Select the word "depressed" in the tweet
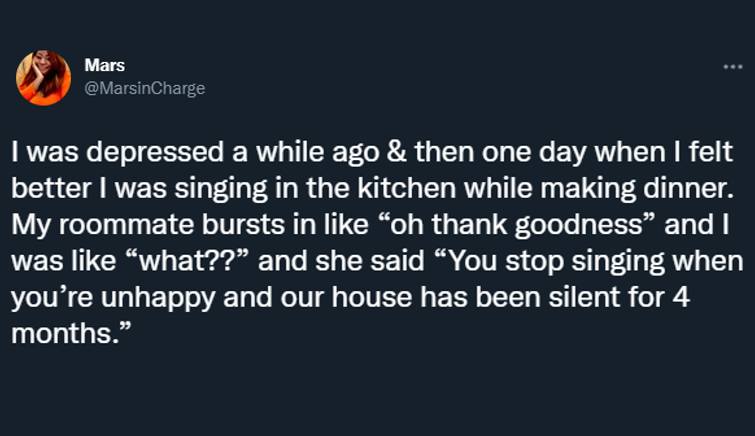Screen dimensions: 755x436 point(155,152)
